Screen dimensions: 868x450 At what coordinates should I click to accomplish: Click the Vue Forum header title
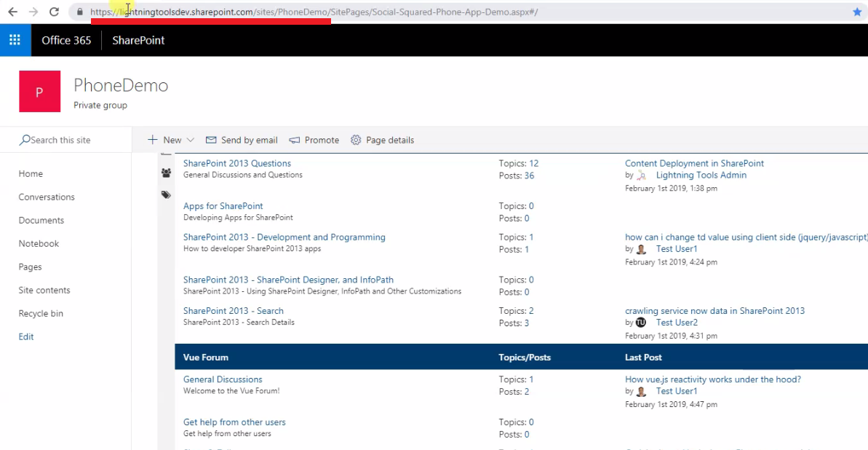pyautogui.click(x=205, y=358)
